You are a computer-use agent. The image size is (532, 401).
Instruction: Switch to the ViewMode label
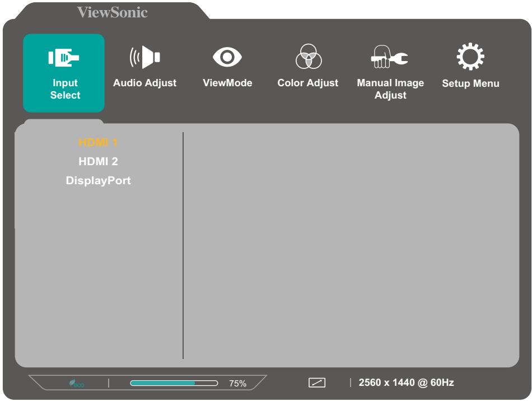coord(227,83)
